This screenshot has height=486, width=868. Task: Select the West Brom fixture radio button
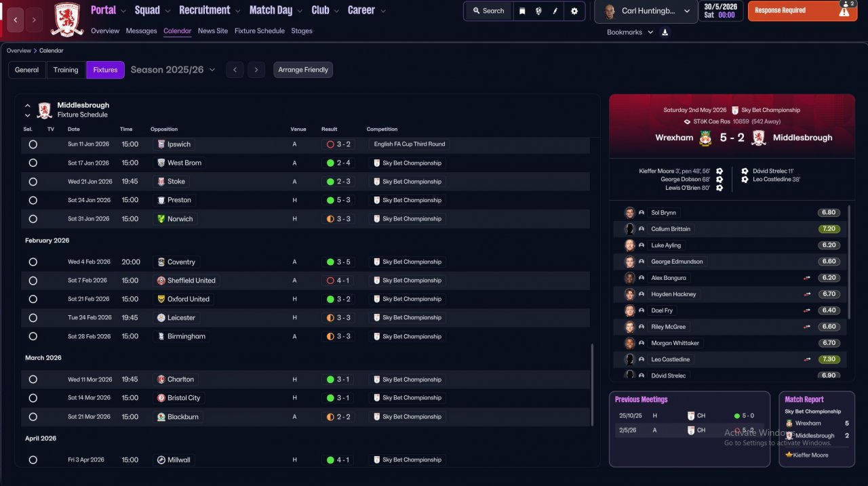(x=33, y=163)
